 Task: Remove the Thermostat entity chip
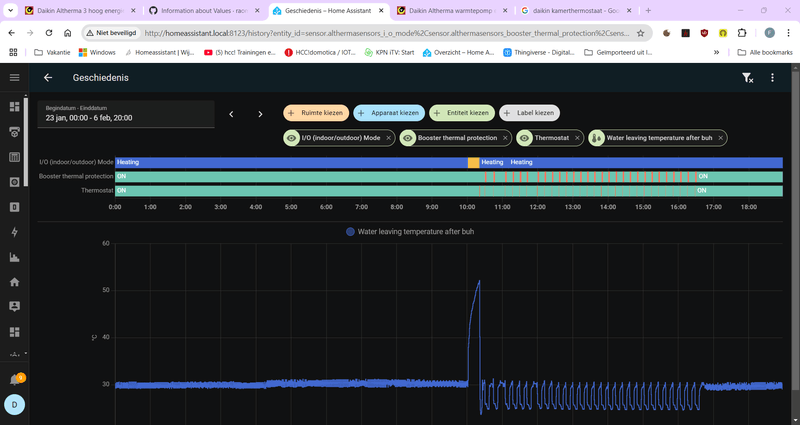click(577, 138)
